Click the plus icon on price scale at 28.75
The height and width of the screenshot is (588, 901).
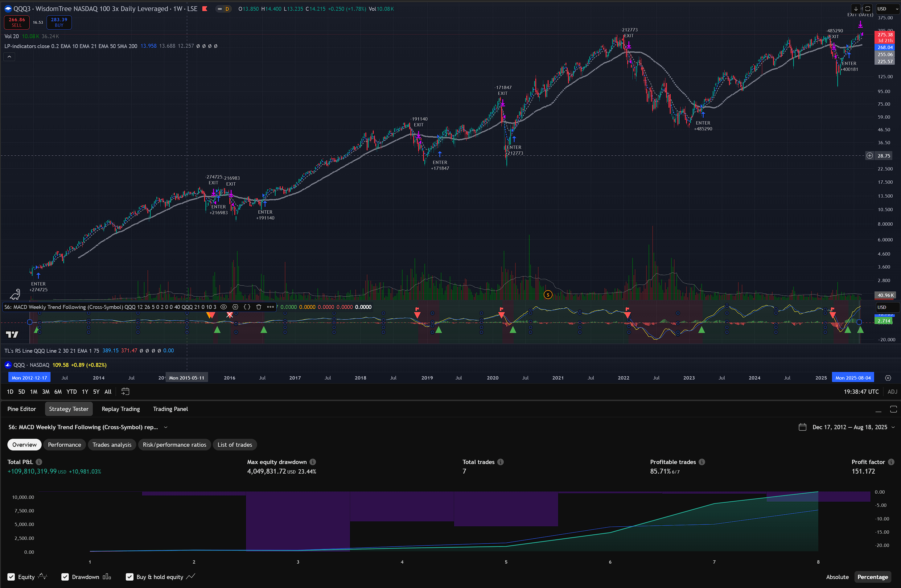coord(870,156)
